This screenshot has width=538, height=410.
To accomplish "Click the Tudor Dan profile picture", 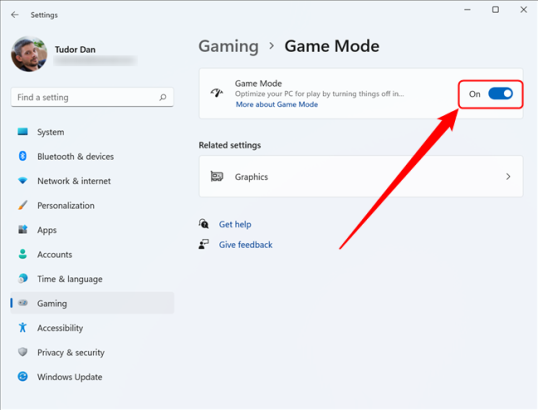I will point(29,54).
